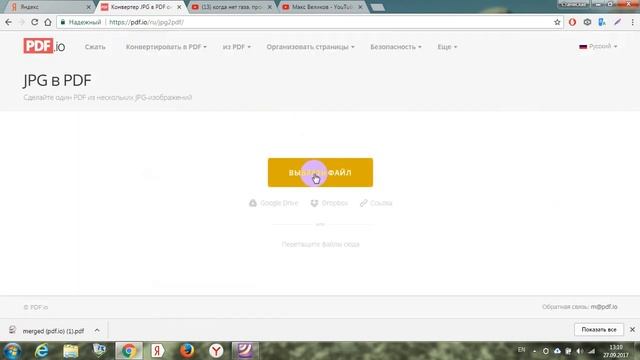Viewport: 640px width, 360px height.
Task: Expand Конвертировать в PDF dropdown
Action: point(166,47)
